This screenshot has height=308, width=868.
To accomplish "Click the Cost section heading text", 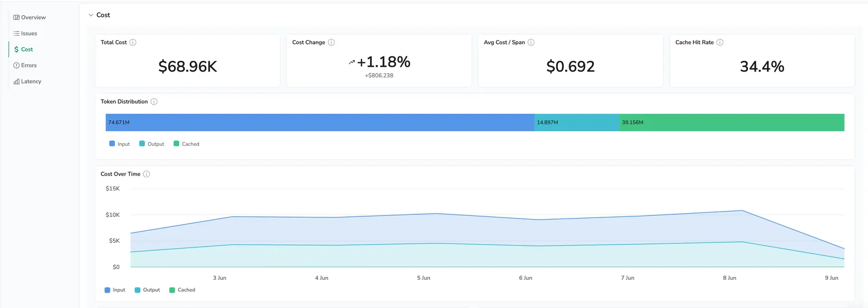I will [x=103, y=15].
